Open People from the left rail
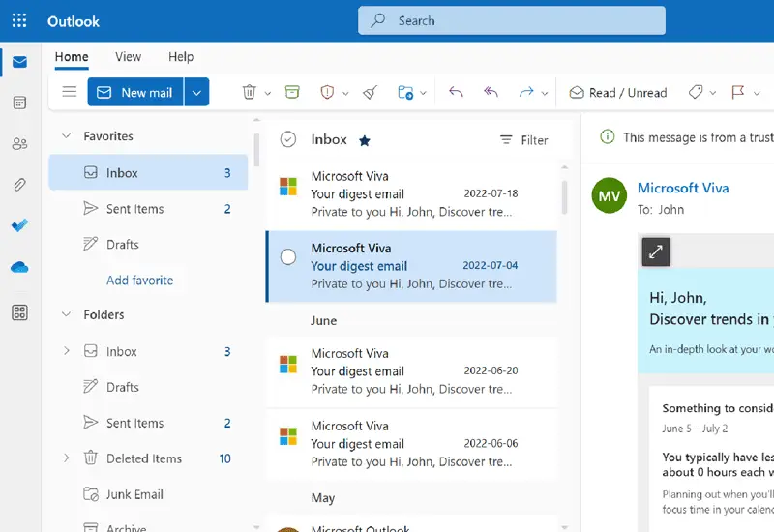The height and width of the screenshot is (532, 774). tap(19, 143)
